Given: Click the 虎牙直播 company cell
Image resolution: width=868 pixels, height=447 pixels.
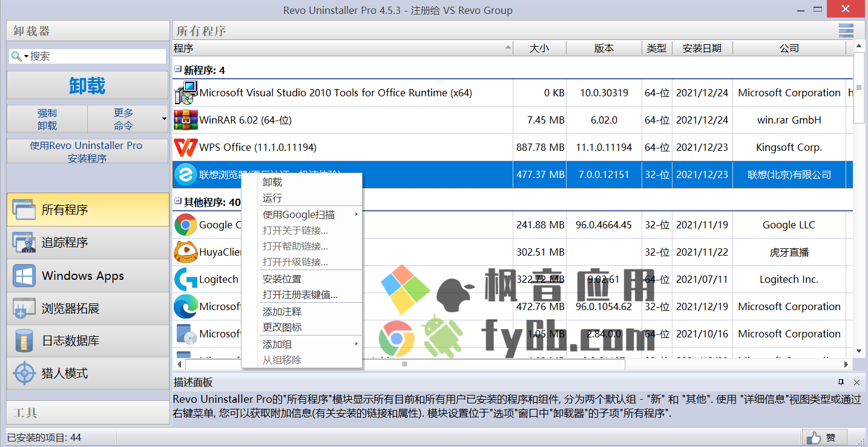Looking at the screenshot, I should pos(789,252).
